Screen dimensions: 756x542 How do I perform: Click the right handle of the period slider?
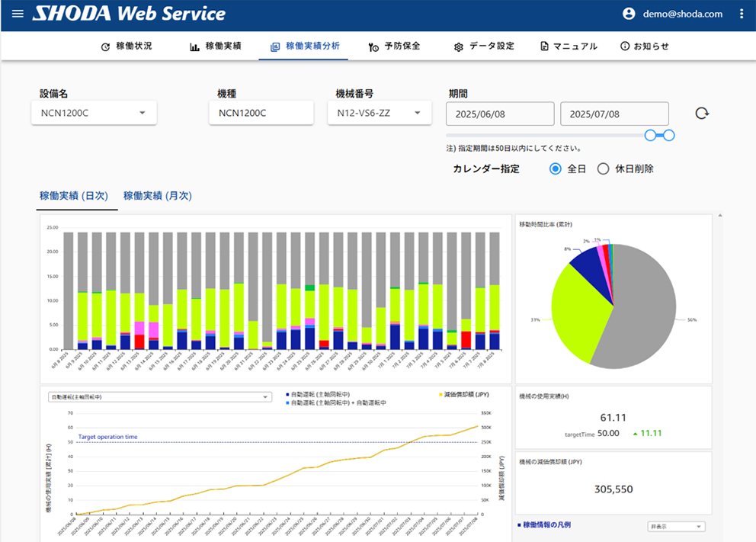click(x=668, y=135)
